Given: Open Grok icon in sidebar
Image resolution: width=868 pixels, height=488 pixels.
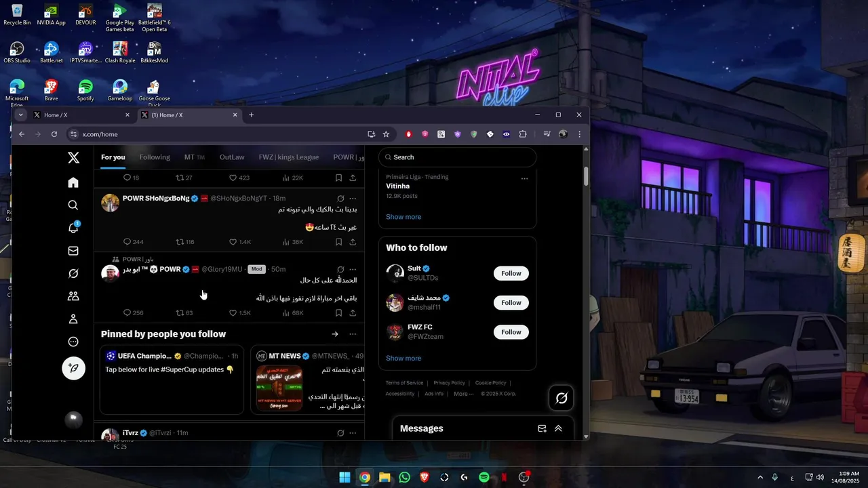Looking at the screenshot, I should point(73,274).
